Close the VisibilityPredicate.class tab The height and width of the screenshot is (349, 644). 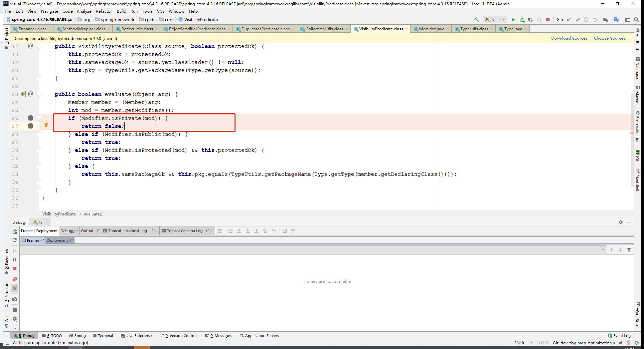(406, 29)
